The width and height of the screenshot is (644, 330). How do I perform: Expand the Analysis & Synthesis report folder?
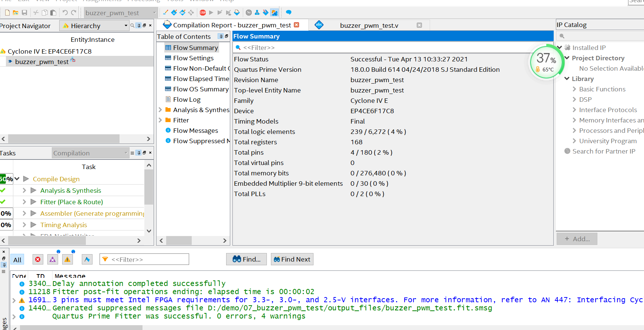tap(160, 110)
